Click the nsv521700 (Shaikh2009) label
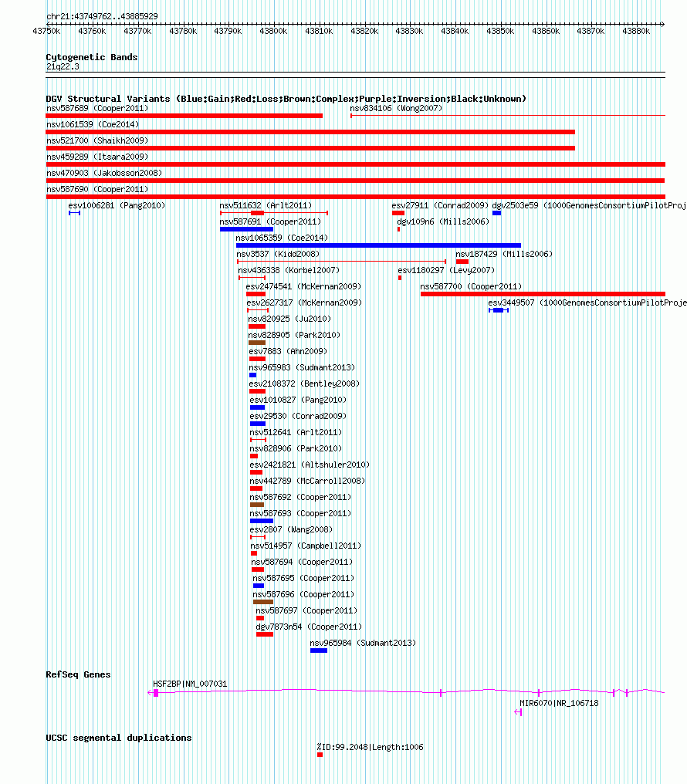Viewport: 687px width, 784px height. pos(97,141)
